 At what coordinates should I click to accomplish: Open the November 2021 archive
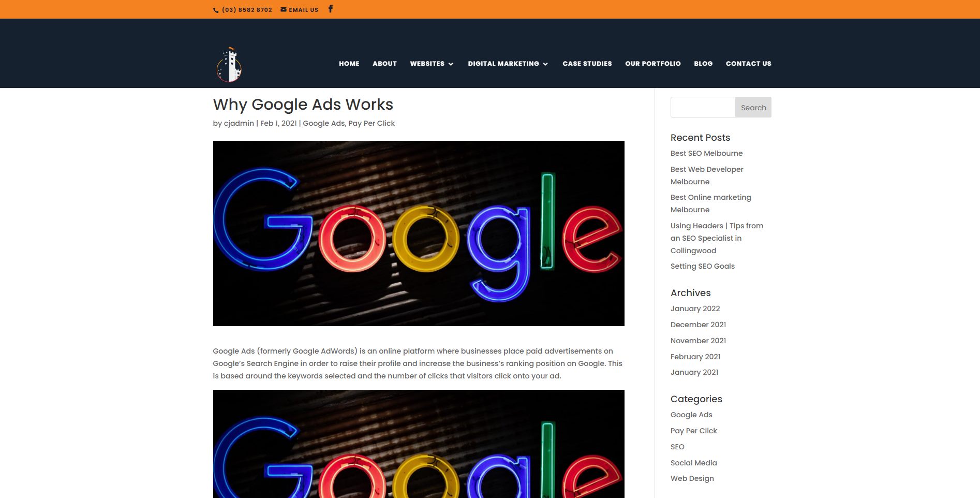(x=698, y=341)
